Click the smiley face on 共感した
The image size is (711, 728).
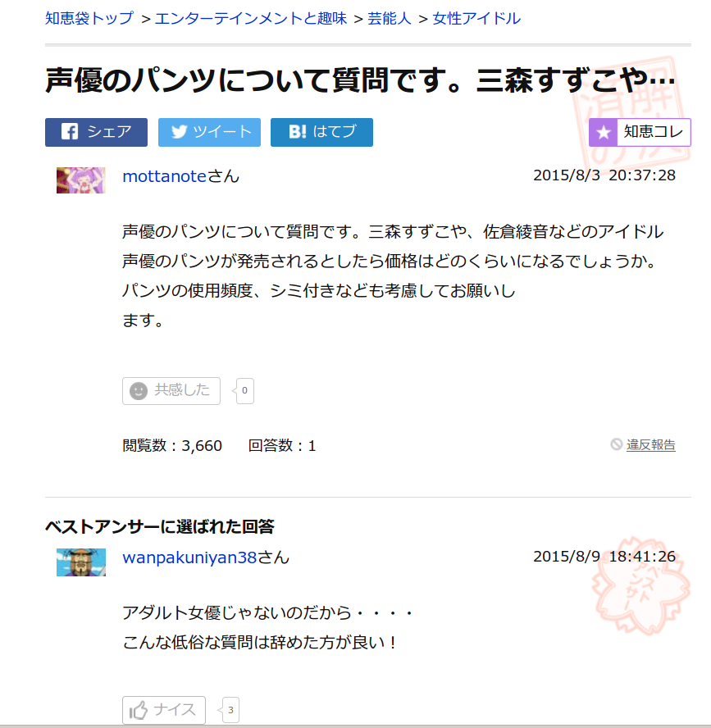(139, 391)
